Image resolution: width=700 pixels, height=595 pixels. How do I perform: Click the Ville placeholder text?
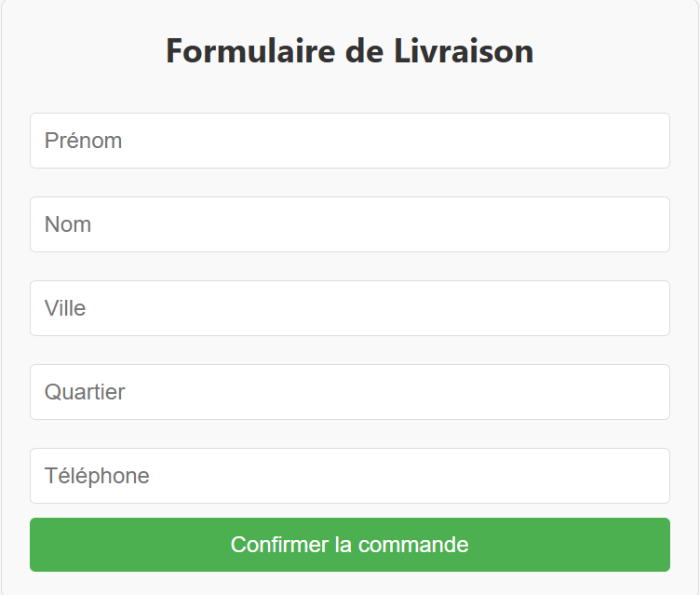[x=65, y=308]
